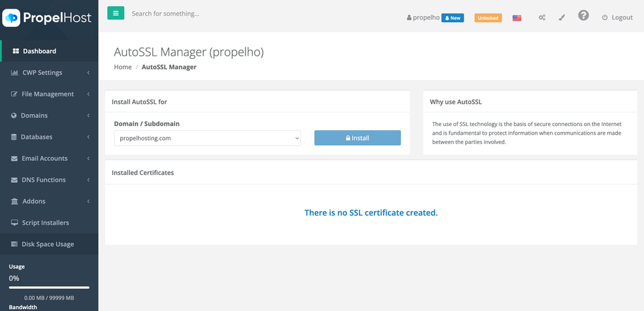This screenshot has height=311, width=644.
Task: Expand Databases menu chevron
Action: pos(89,137)
